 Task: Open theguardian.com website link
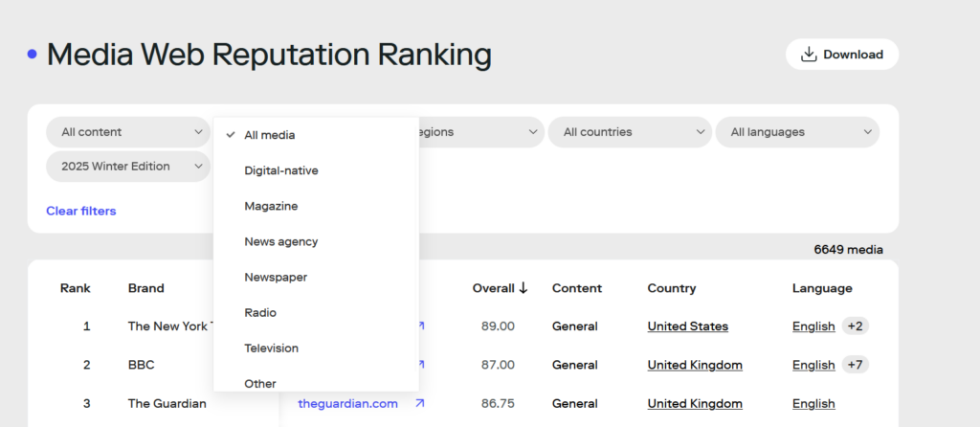tap(347, 404)
